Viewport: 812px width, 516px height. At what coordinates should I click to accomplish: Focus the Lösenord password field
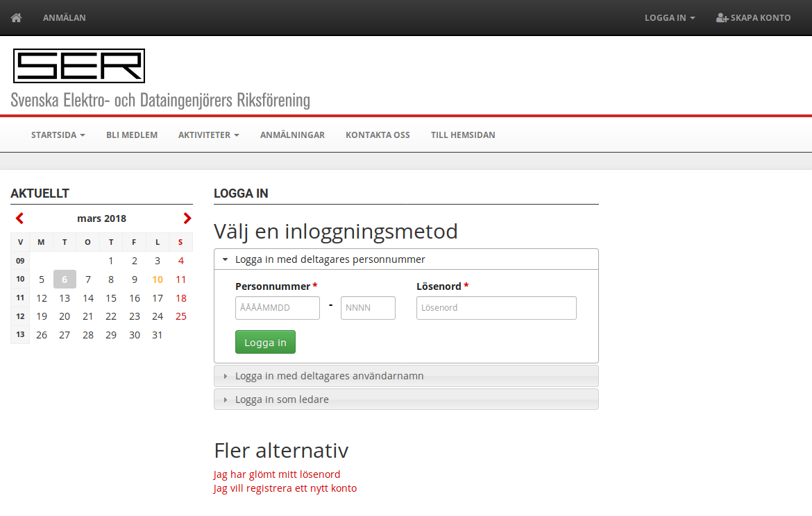(497, 308)
